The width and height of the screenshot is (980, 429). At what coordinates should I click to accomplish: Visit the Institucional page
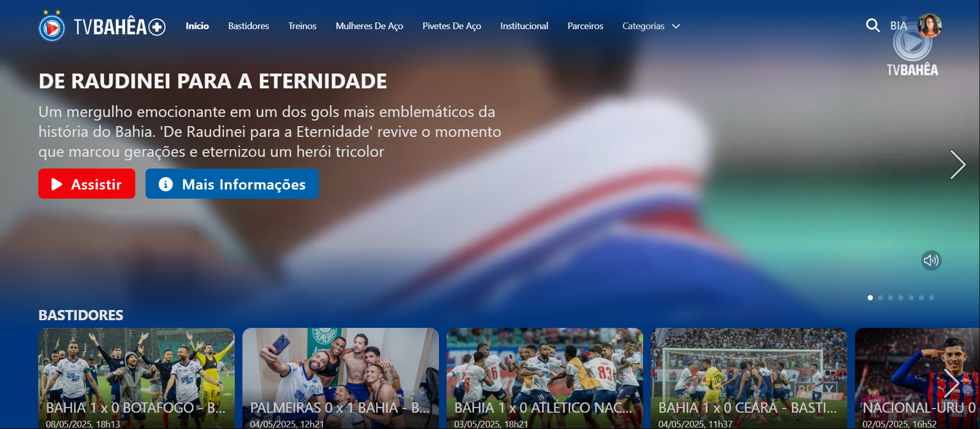(x=524, y=26)
